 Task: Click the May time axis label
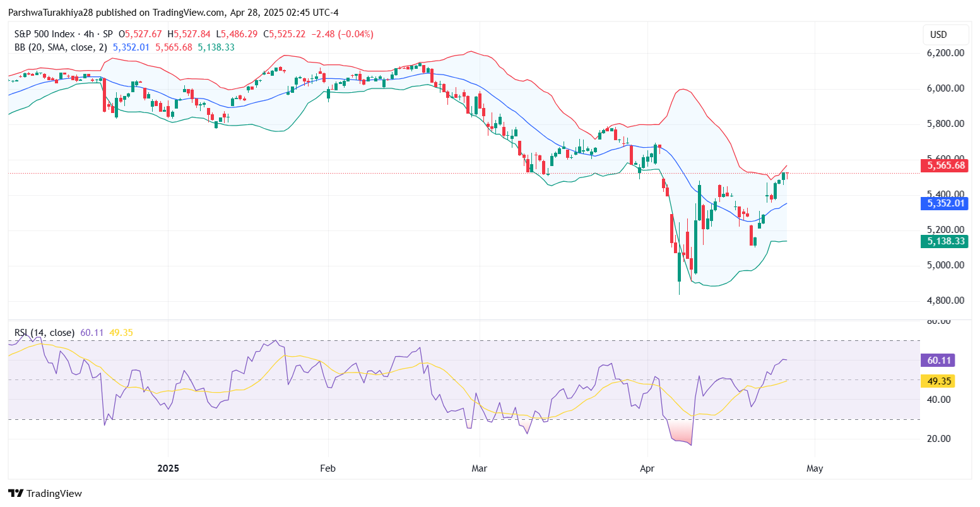pos(815,468)
